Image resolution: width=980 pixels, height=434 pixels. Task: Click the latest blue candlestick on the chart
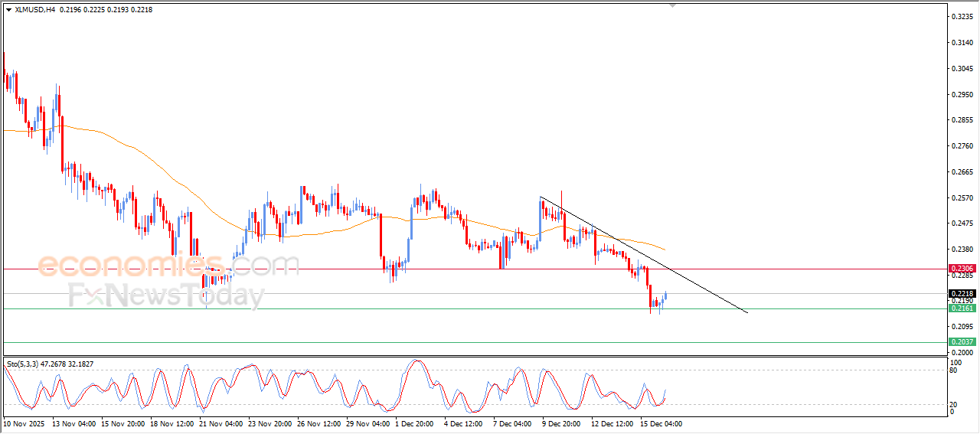pyautogui.click(x=666, y=295)
